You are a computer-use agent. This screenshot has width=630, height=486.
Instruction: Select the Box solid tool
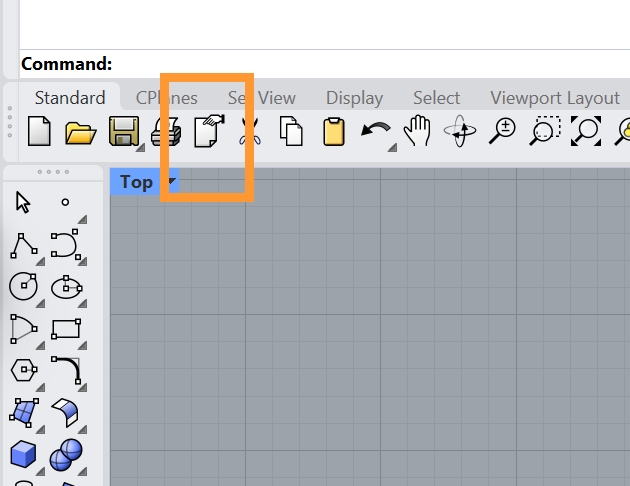23,454
